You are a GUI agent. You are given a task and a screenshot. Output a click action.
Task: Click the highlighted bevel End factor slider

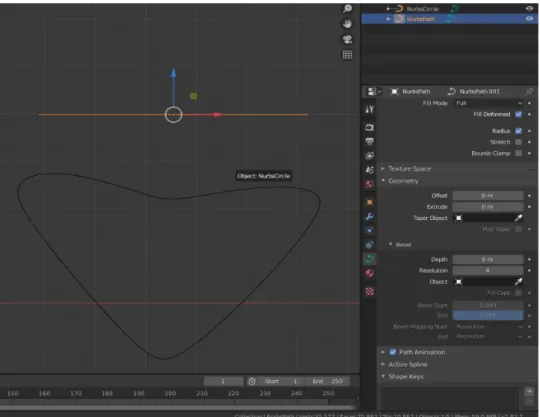coord(488,315)
